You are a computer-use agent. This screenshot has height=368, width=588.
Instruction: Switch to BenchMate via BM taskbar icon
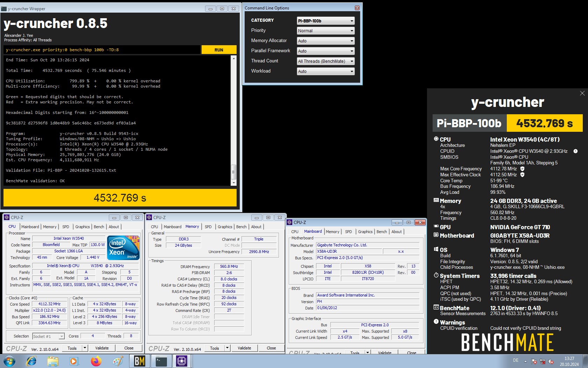click(139, 361)
